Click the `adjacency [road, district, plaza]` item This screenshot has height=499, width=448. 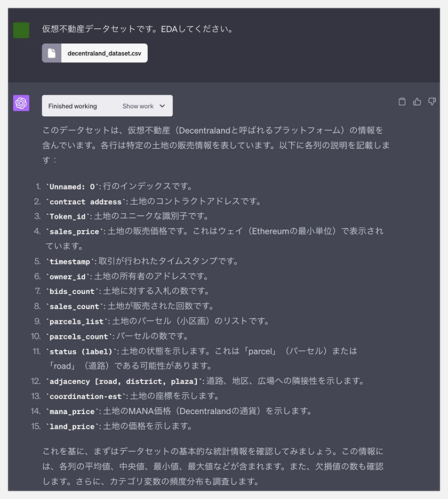[205, 381]
